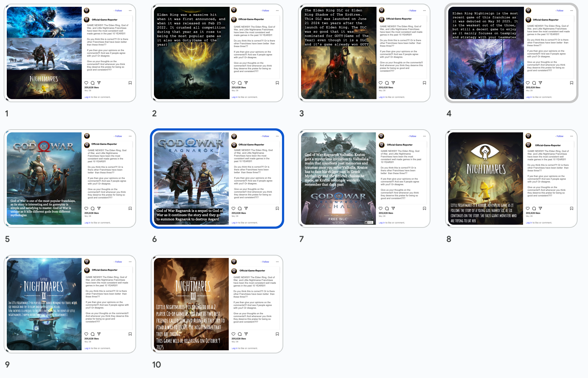The height and width of the screenshot is (378, 588).
Task: Open the three-dot options on slide 10
Action: (x=277, y=262)
